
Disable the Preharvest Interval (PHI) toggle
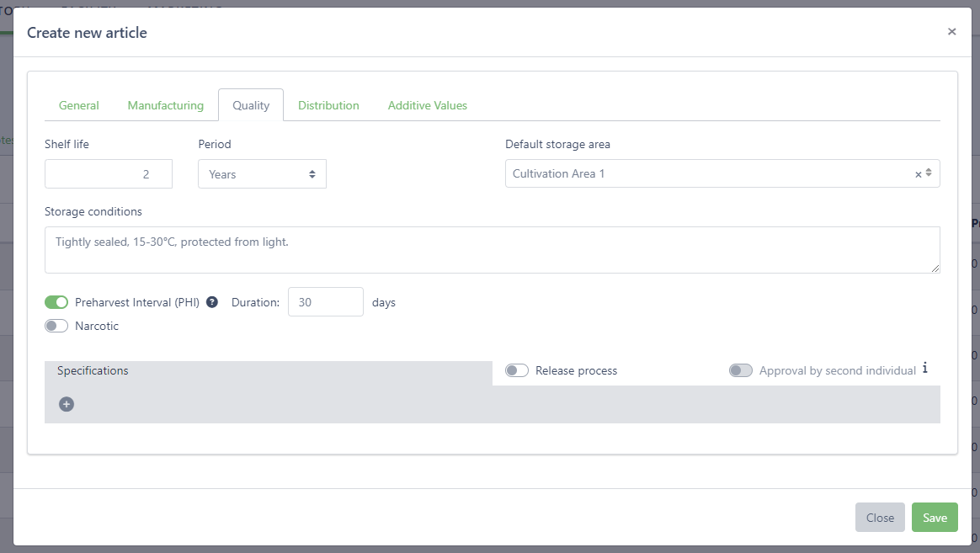[x=56, y=302]
